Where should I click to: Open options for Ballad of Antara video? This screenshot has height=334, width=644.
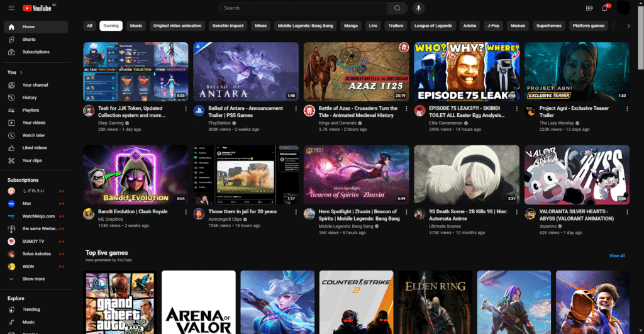click(x=296, y=109)
